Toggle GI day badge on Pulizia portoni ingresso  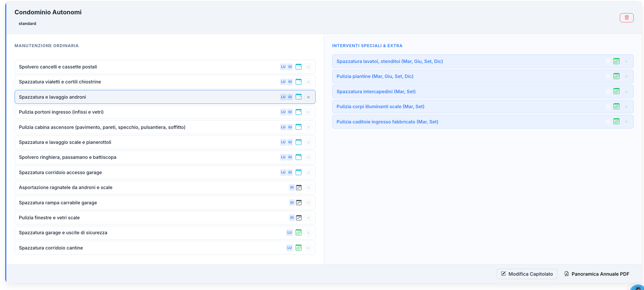(290, 112)
